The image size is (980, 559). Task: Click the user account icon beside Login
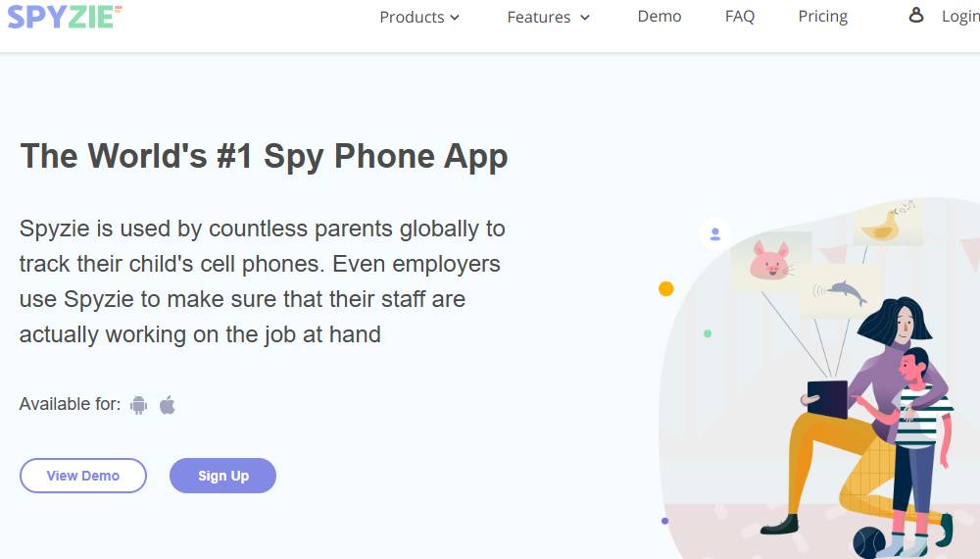[916, 16]
